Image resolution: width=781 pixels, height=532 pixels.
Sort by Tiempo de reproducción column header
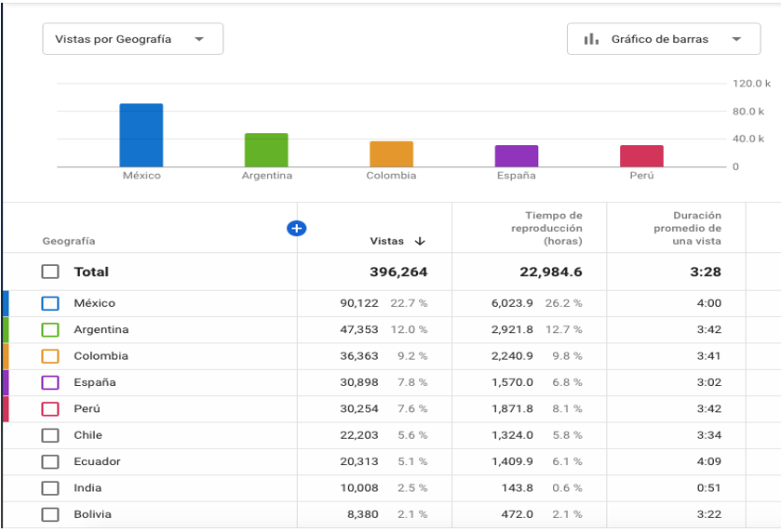click(x=547, y=228)
